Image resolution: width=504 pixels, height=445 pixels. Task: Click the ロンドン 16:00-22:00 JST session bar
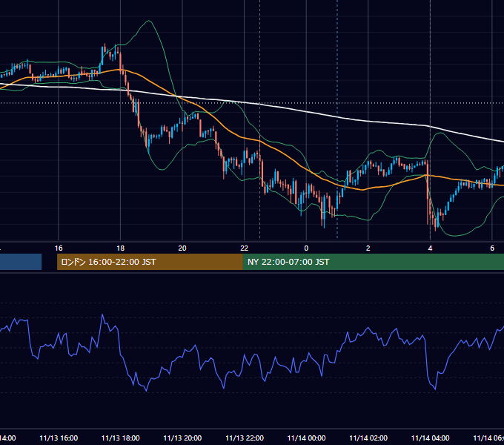pos(150,262)
